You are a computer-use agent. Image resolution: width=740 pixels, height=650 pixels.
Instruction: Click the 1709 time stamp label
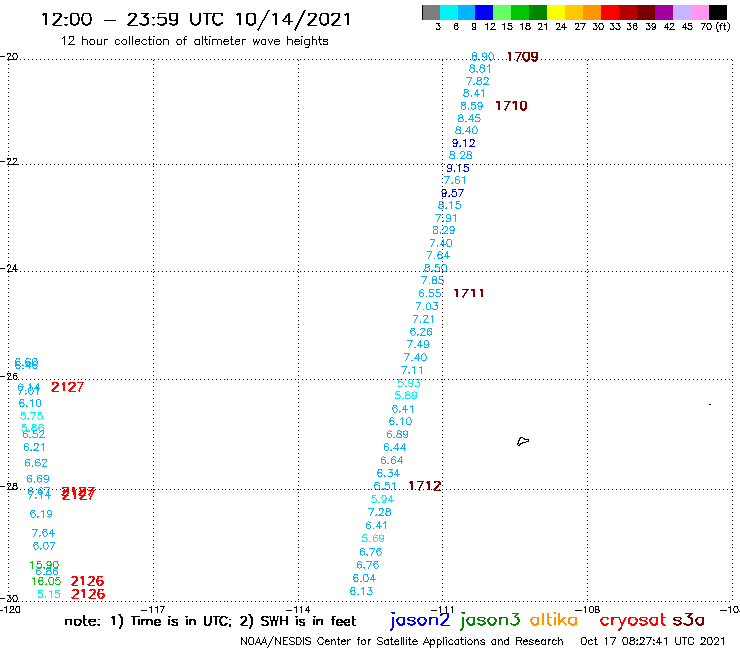(522, 57)
